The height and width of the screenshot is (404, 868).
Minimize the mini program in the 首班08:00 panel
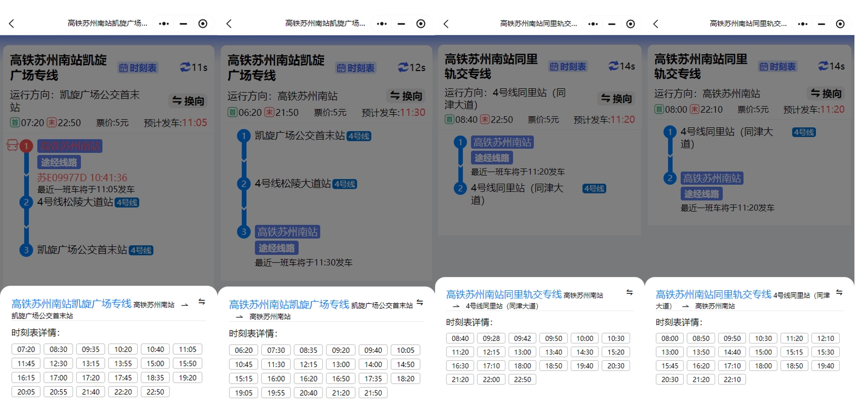[822, 23]
